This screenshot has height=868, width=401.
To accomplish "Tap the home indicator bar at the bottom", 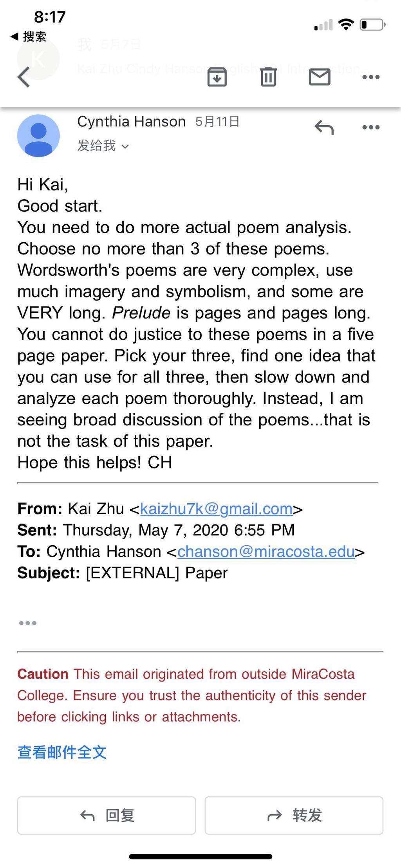I will tap(200, 857).
